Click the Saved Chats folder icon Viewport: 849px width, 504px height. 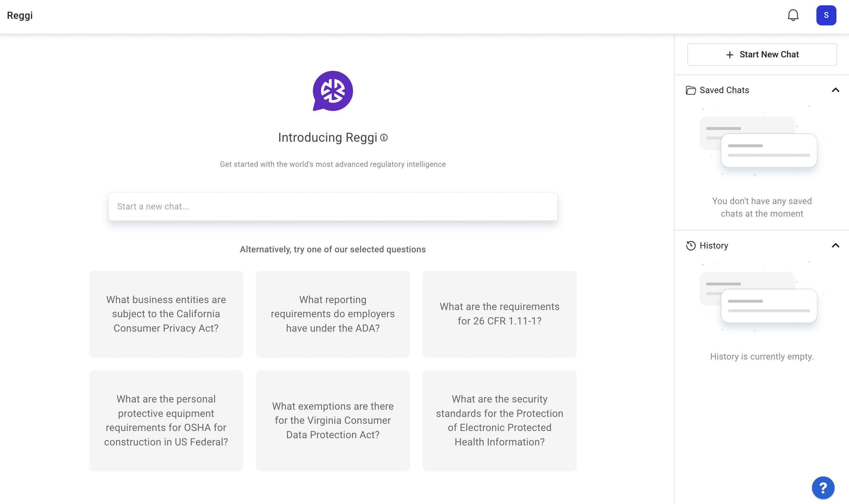pyautogui.click(x=690, y=90)
